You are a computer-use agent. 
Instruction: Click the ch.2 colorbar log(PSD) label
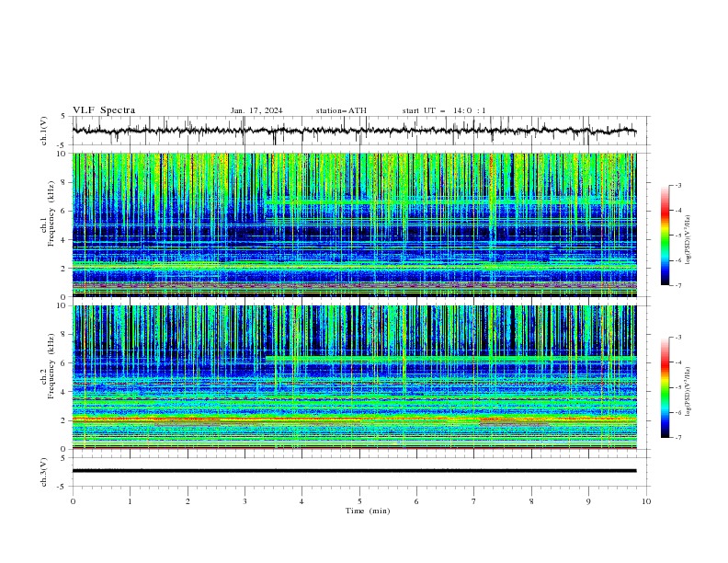click(x=688, y=392)
